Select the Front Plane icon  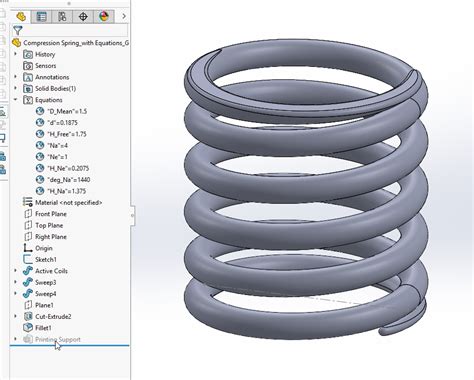coord(28,214)
